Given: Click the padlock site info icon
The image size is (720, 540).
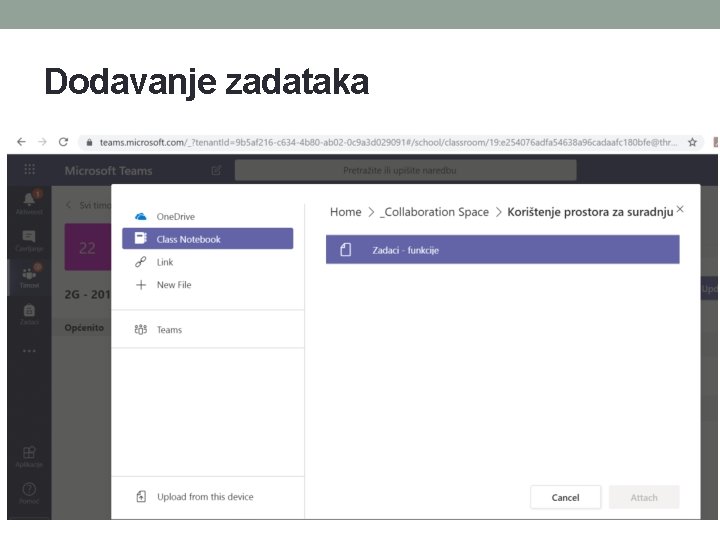Looking at the screenshot, I should click(x=90, y=142).
